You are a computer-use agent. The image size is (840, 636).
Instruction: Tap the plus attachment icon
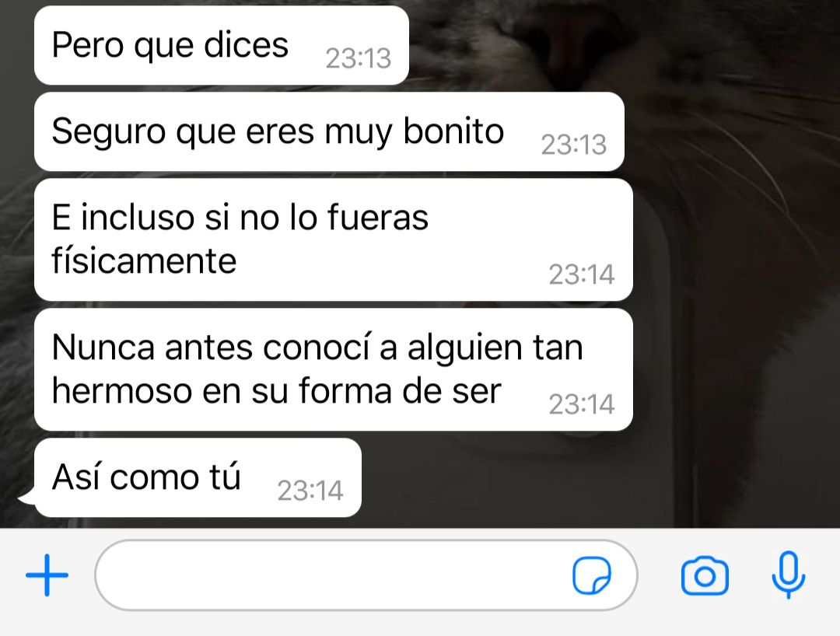point(47,575)
